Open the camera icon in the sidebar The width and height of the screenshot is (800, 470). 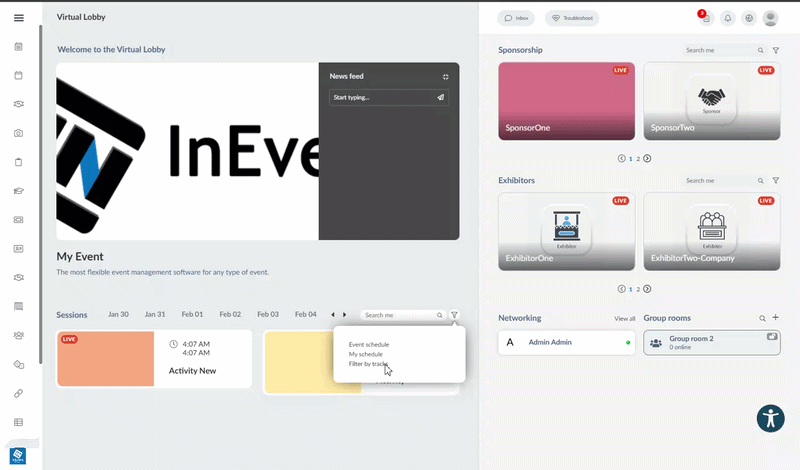pyautogui.click(x=18, y=133)
